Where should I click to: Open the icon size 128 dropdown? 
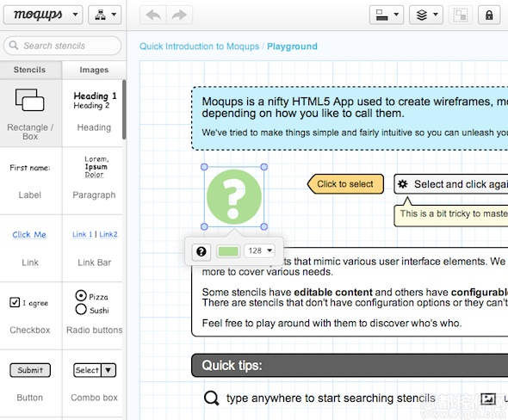point(260,251)
